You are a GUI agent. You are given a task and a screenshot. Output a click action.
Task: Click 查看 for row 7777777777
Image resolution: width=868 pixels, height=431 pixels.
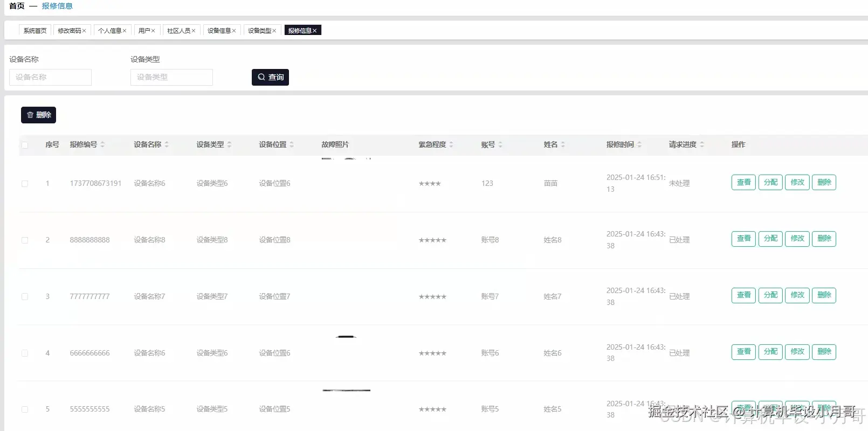[743, 295]
